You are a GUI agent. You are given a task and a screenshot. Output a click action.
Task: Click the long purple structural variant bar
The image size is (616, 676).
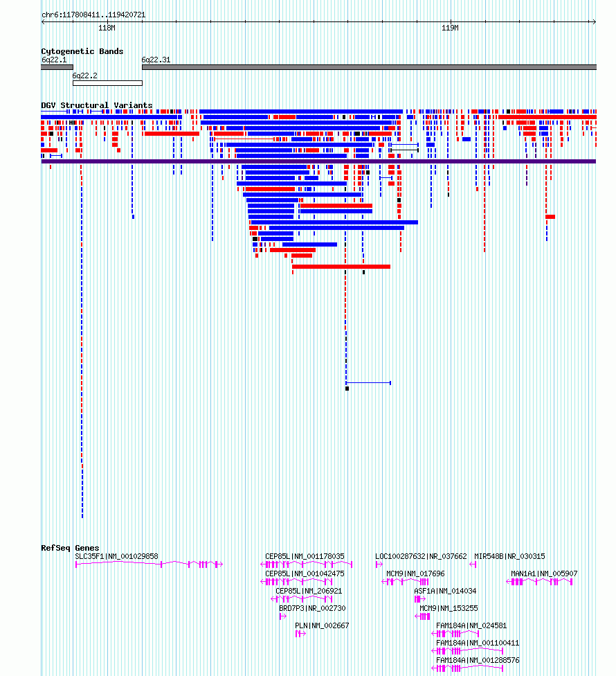pyautogui.click(x=318, y=161)
